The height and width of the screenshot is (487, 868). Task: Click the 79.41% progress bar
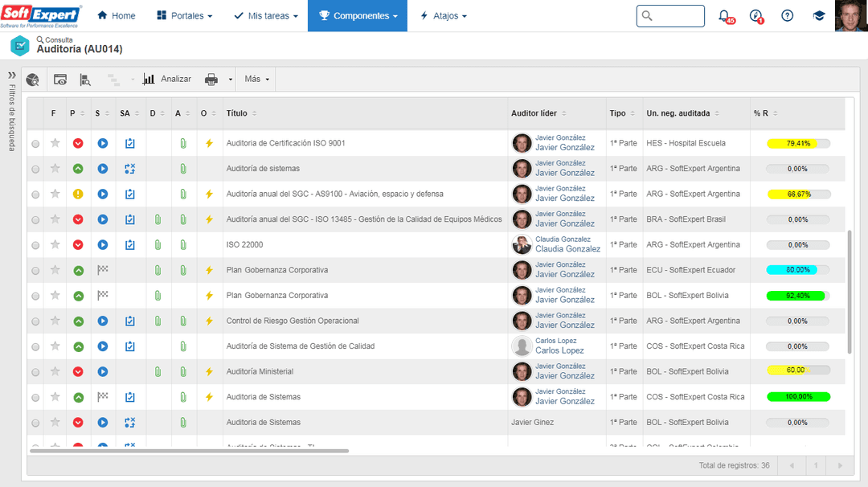(797, 143)
